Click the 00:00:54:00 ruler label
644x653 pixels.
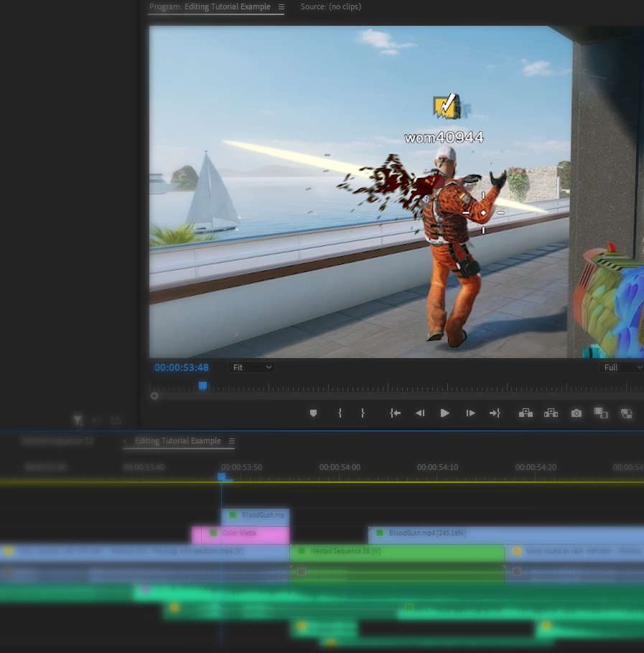click(340, 467)
